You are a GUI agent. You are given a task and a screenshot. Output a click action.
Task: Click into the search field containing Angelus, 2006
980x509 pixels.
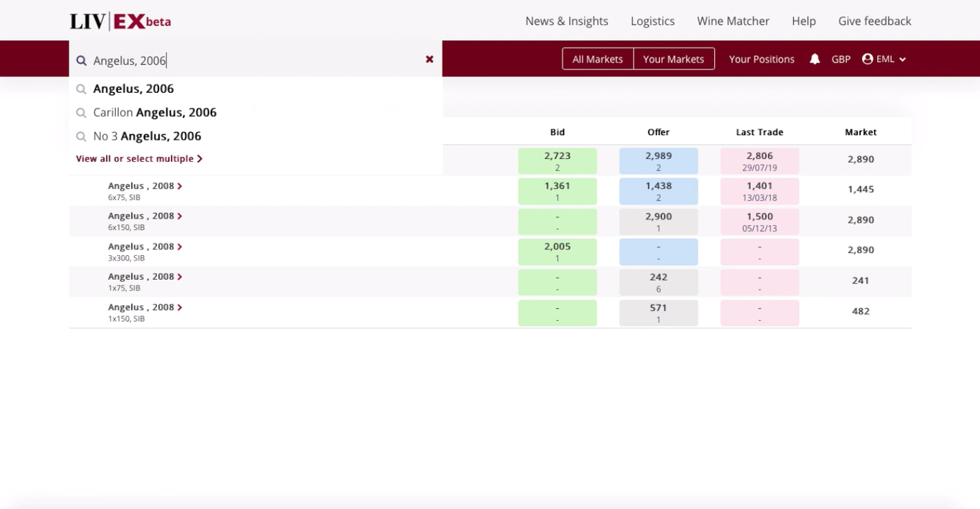point(255,60)
